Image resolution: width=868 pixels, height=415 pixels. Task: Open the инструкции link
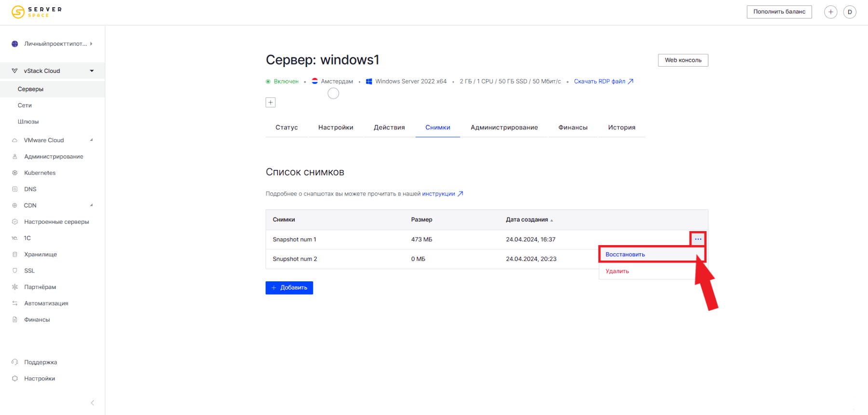click(442, 194)
